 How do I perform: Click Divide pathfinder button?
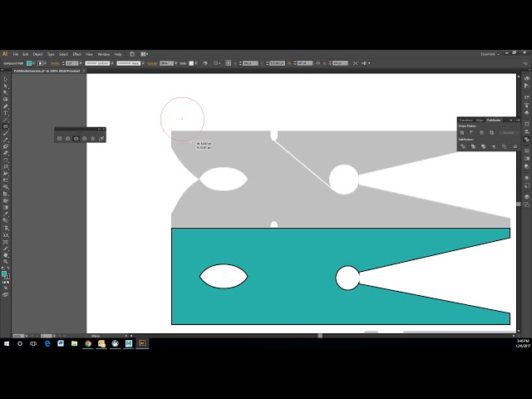pyautogui.click(x=463, y=146)
